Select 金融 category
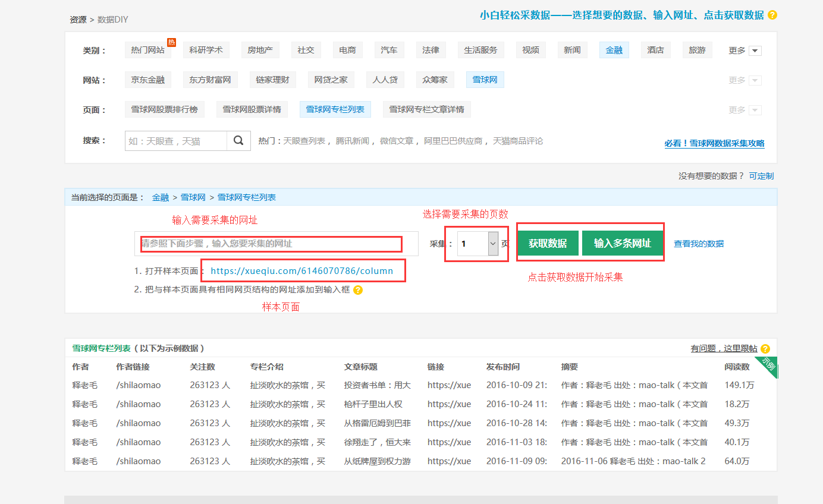The width and height of the screenshot is (823, 504). point(614,50)
